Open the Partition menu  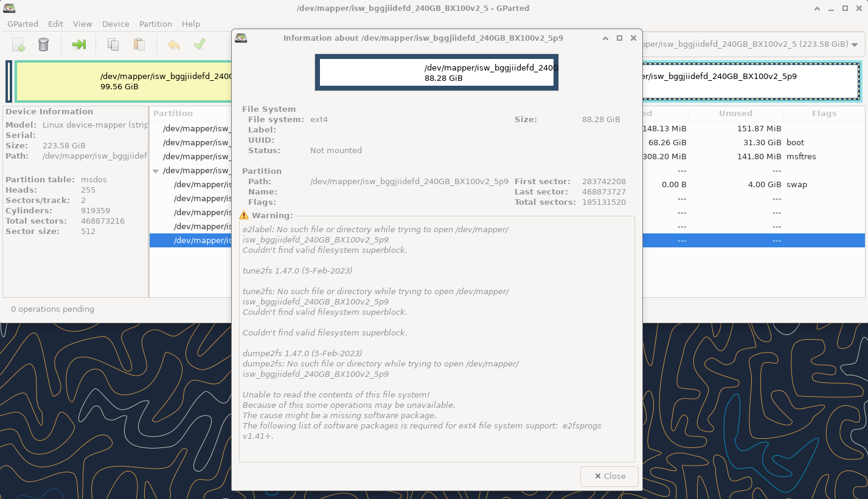click(x=156, y=24)
